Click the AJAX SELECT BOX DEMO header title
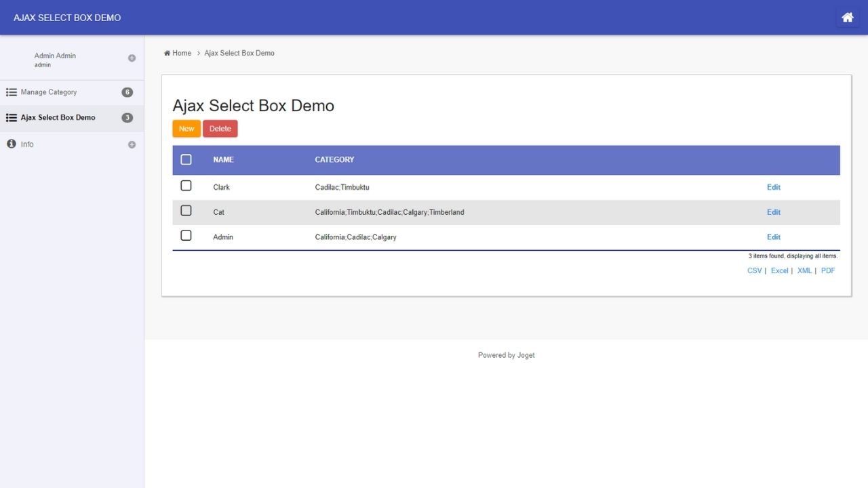Image resolution: width=868 pixels, height=488 pixels. pos(67,18)
